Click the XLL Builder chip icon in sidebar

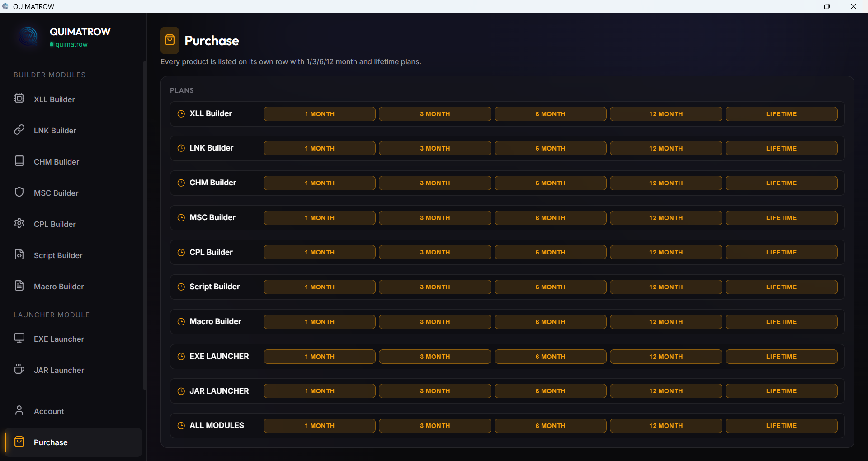(x=19, y=99)
